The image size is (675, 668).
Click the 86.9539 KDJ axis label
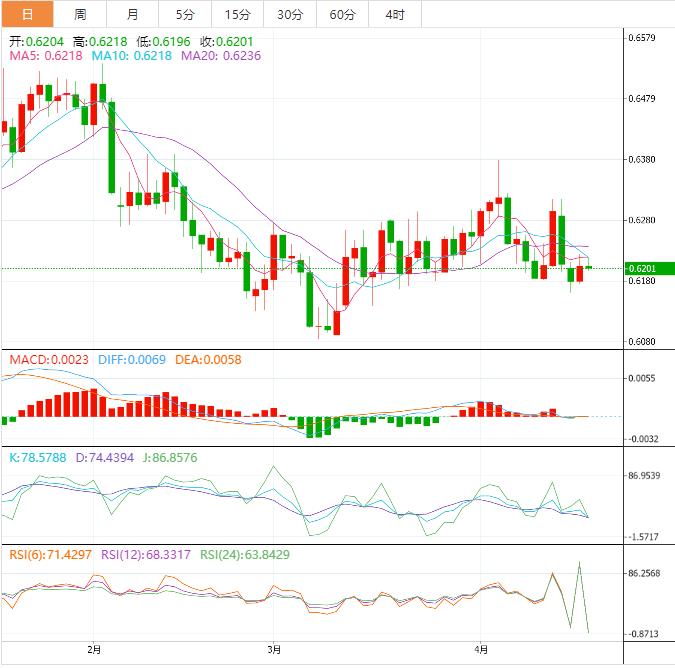(644, 476)
